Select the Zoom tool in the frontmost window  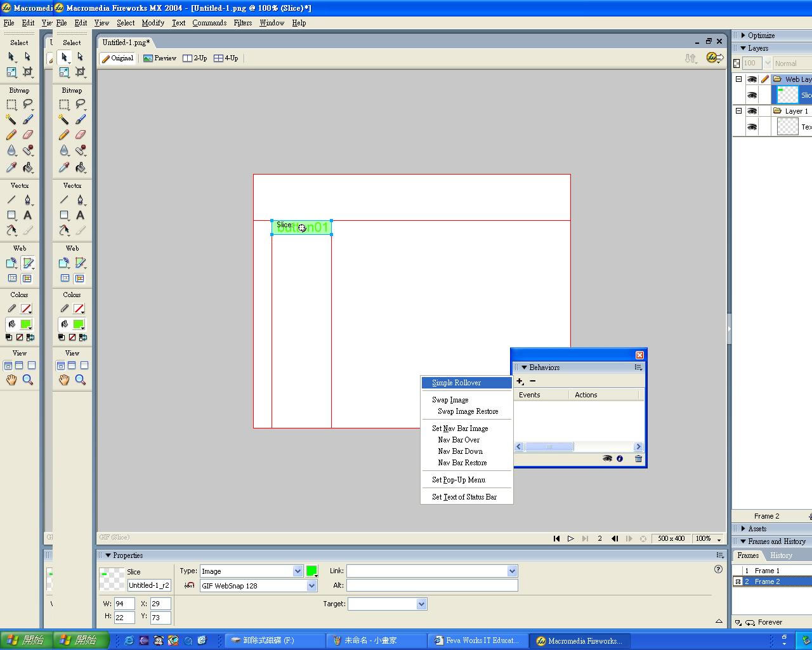[80, 380]
